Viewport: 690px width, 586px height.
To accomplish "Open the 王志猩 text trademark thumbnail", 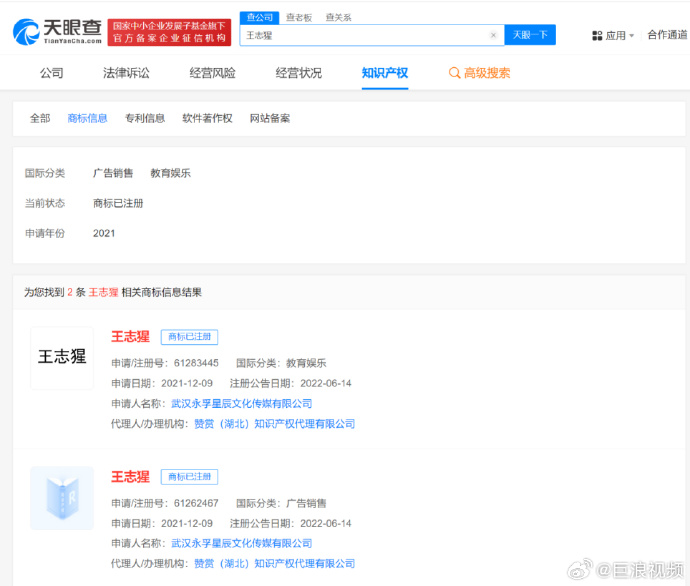I will [x=62, y=358].
